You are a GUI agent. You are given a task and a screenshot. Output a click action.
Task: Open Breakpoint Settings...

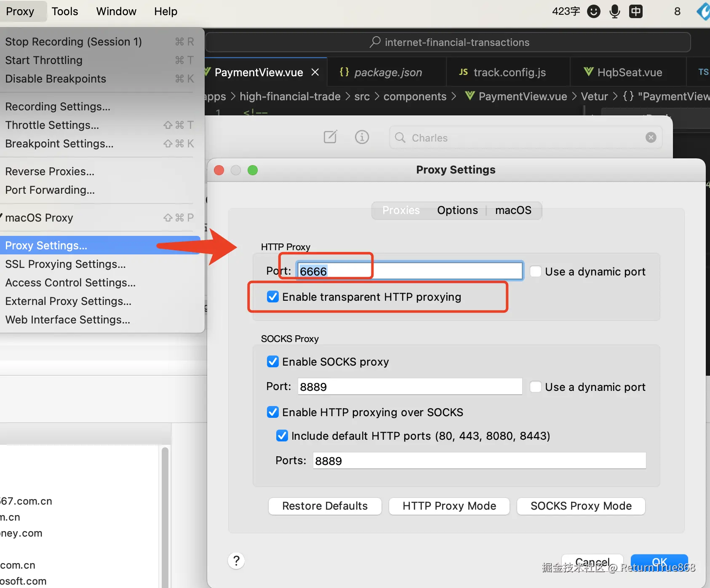point(100,144)
